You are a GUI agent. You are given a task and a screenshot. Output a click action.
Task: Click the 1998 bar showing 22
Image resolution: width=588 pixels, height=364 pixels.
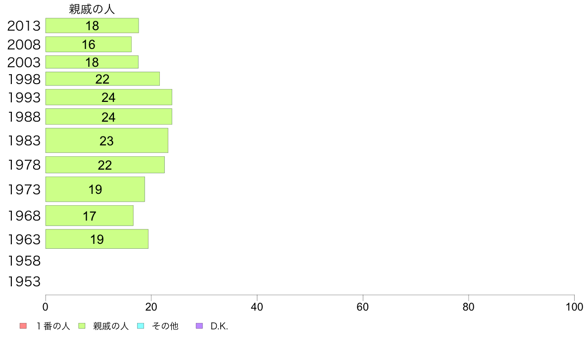[102, 79]
